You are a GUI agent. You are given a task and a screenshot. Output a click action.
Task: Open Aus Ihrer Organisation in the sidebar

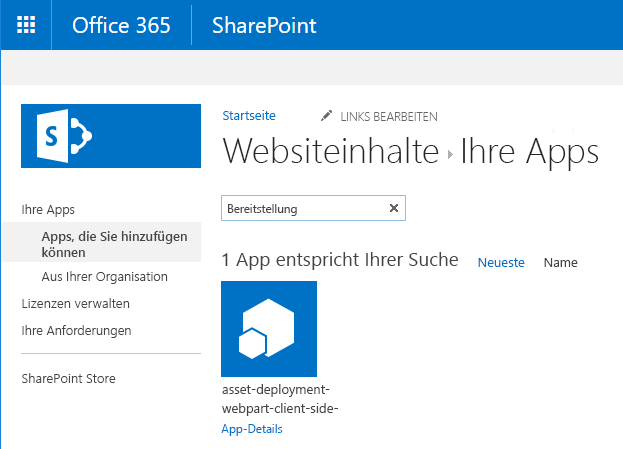coord(104,277)
